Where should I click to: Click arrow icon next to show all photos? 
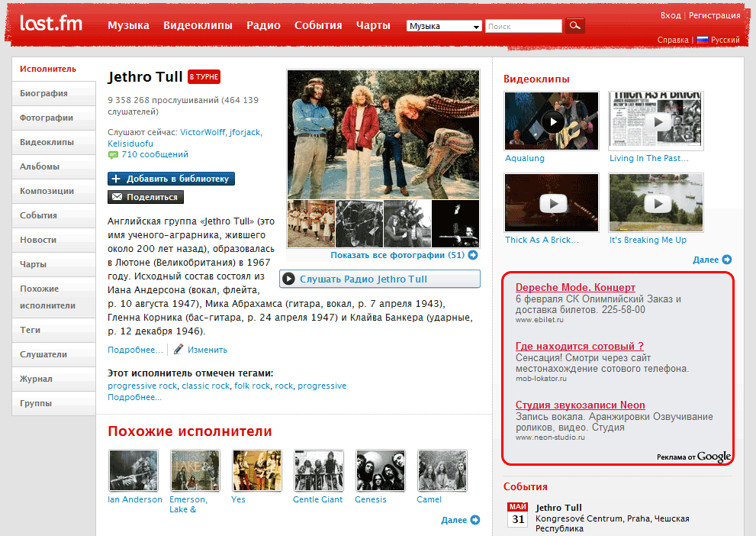[x=473, y=255]
